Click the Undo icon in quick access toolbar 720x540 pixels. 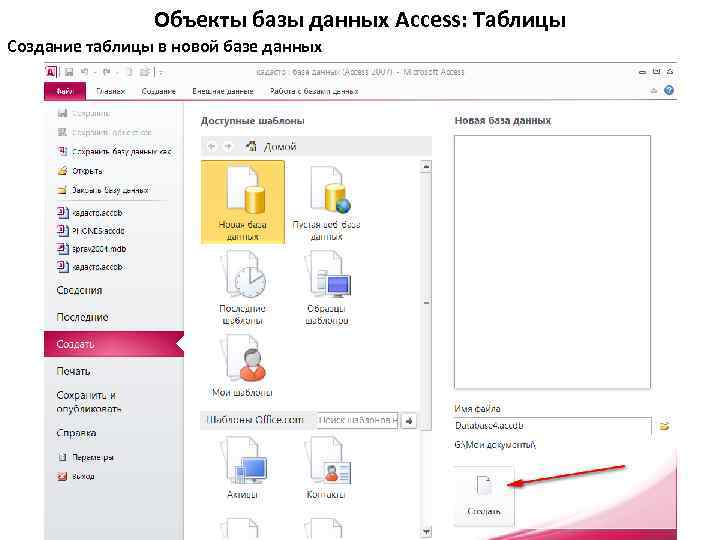[84, 72]
